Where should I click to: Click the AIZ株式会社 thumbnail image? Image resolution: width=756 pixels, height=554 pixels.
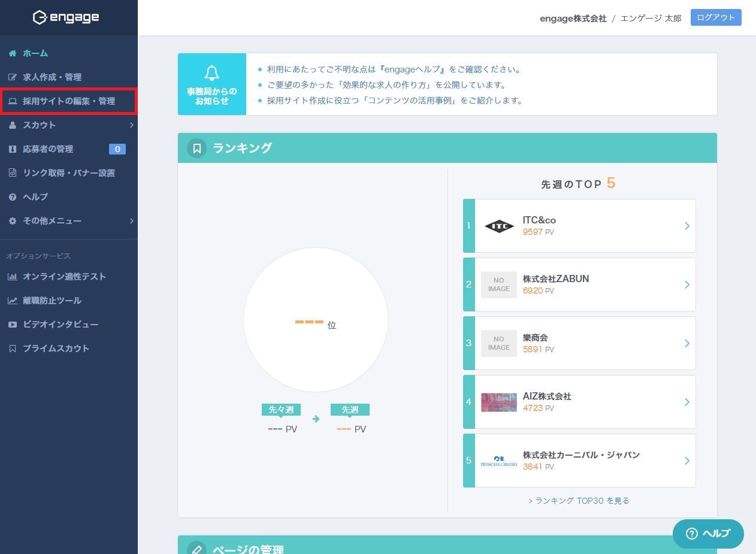tap(499, 402)
